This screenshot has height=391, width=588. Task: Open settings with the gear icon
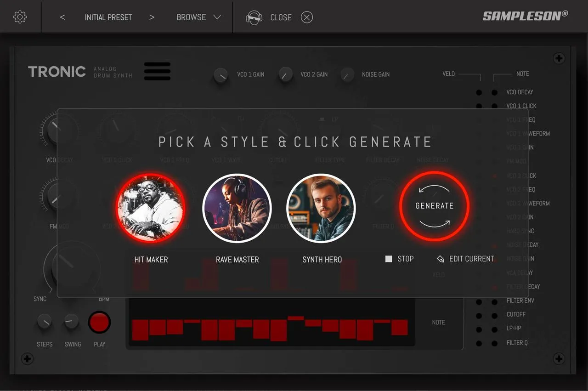click(20, 17)
